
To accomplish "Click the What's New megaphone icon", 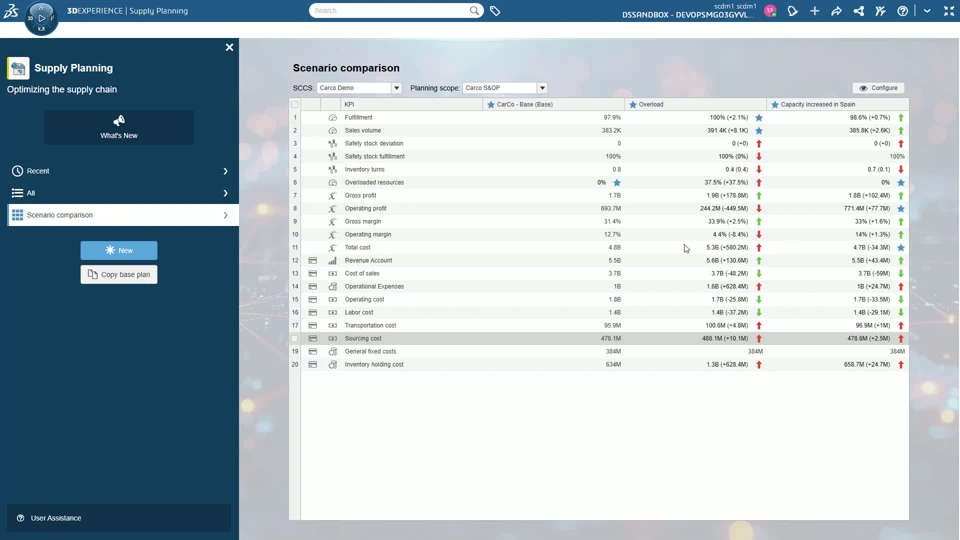I will coord(119,121).
